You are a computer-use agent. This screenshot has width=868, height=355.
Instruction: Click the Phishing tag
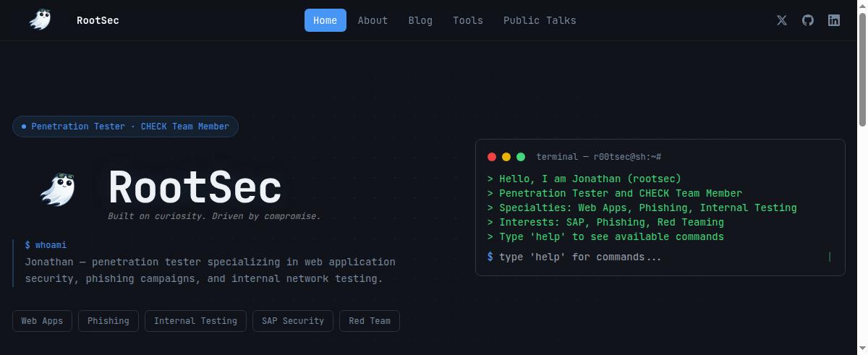tap(109, 321)
